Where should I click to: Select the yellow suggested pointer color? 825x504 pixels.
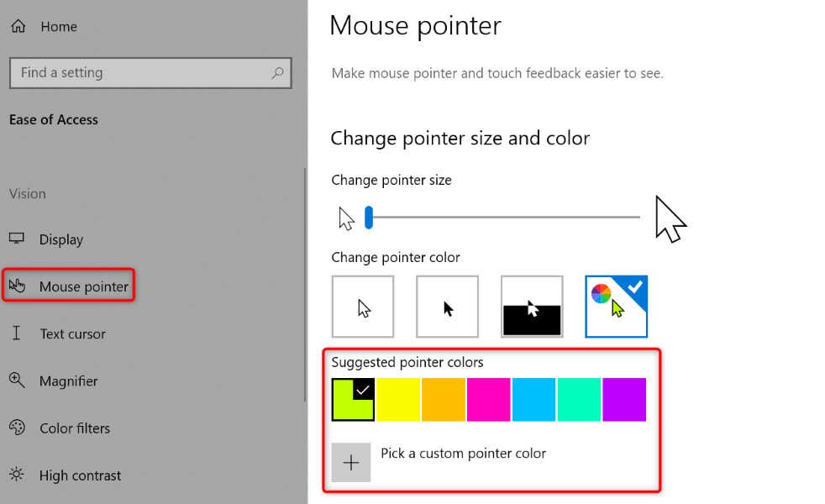coord(397,399)
